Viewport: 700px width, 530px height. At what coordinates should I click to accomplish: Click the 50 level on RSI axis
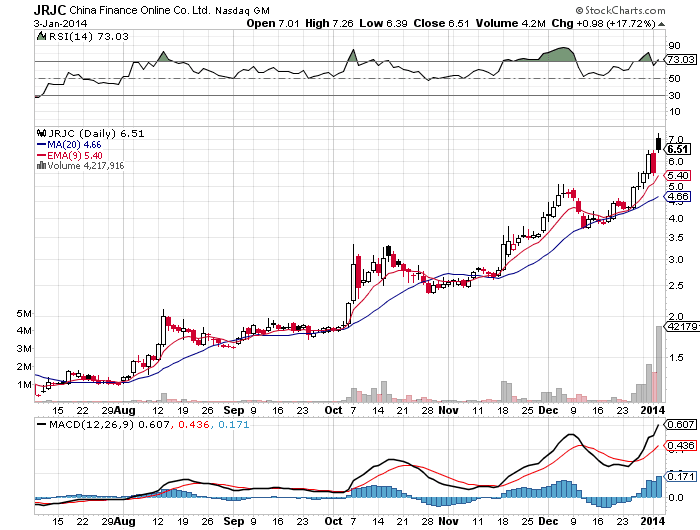point(674,79)
